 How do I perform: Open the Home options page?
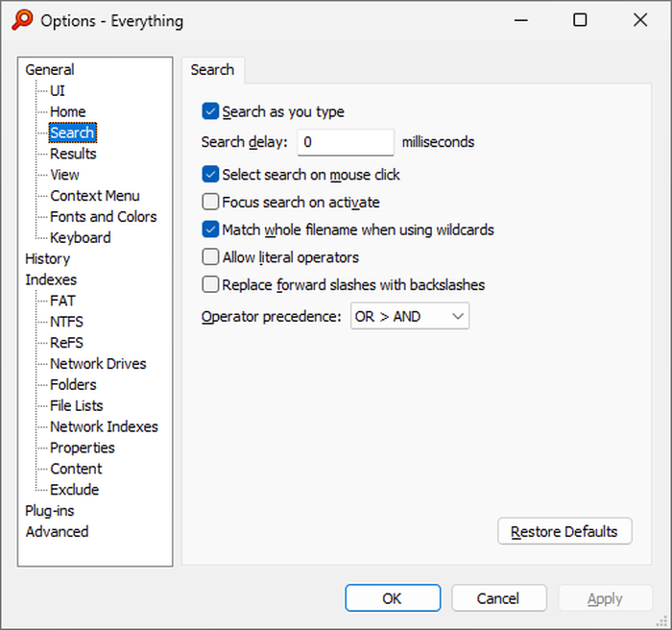coord(68,111)
